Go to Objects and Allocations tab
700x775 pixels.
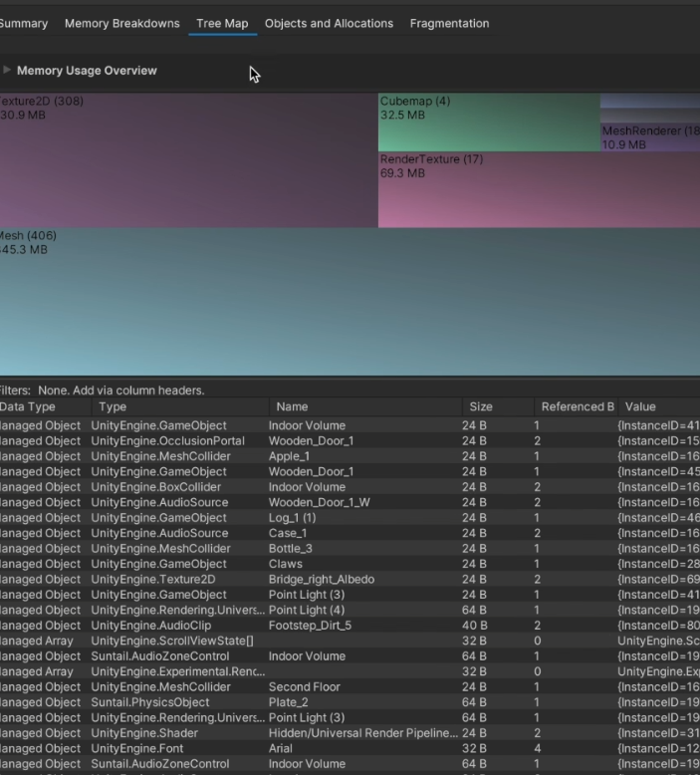pyautogui.click(x=329, y=23)
